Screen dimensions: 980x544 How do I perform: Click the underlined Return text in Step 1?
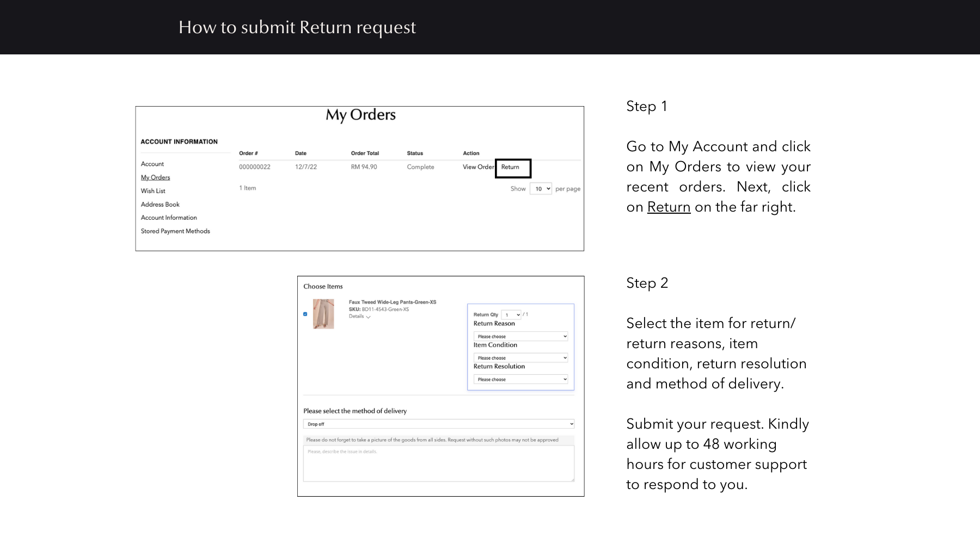pos(669,207)
